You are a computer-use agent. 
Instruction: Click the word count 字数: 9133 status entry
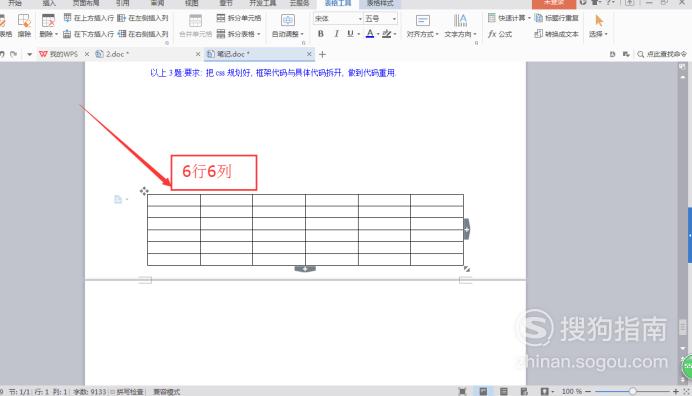pyautogui.click(x=90, y=392)
